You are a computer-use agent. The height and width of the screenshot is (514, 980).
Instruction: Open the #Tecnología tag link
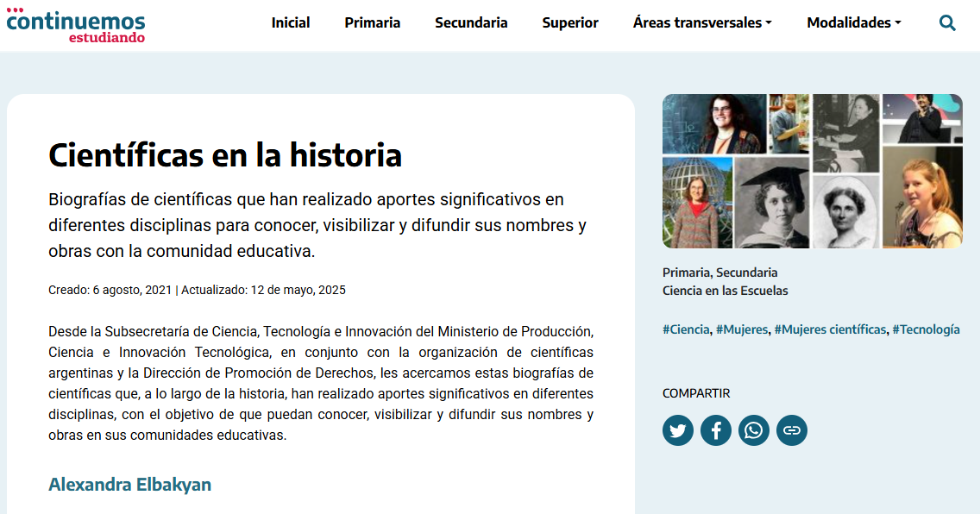[927, 329]
